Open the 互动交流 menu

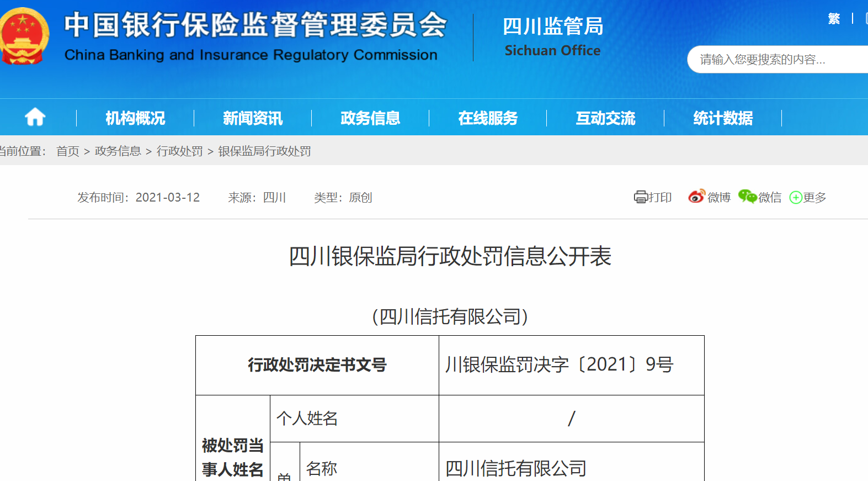point(605,118)
